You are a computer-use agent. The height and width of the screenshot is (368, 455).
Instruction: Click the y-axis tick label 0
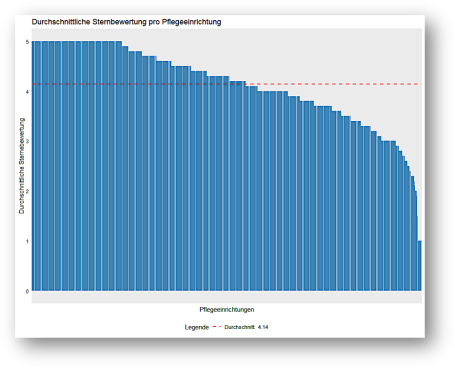click(27, 291)
